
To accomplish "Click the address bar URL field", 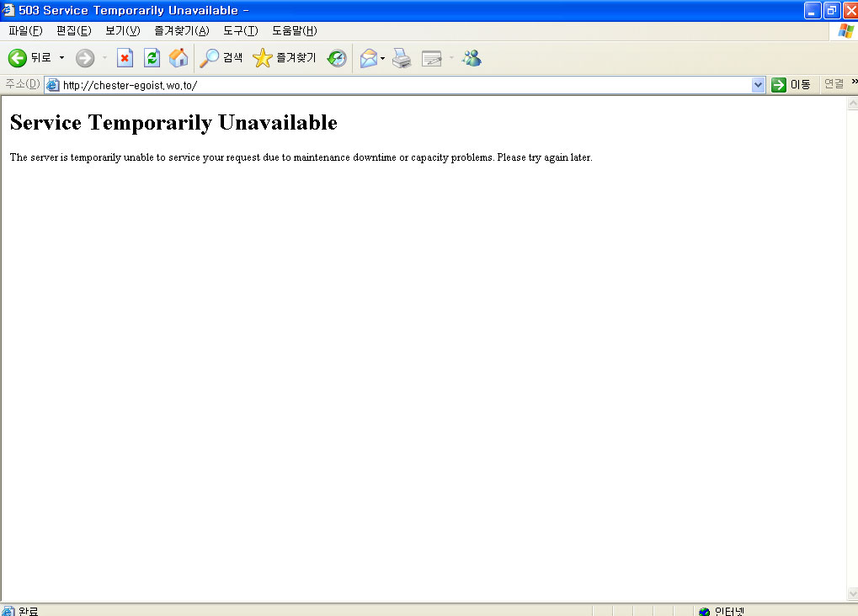I will (404, 85).
